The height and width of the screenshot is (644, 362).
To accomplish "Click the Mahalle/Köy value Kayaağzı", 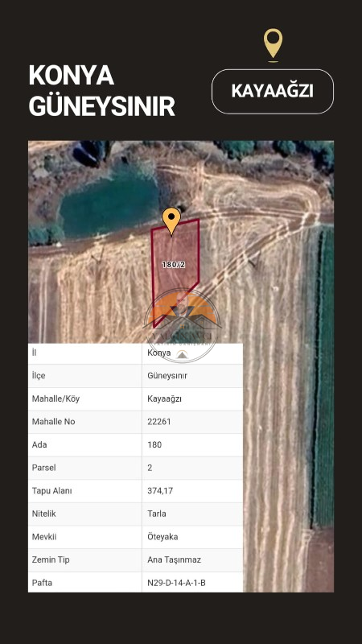I will [165, 398].
